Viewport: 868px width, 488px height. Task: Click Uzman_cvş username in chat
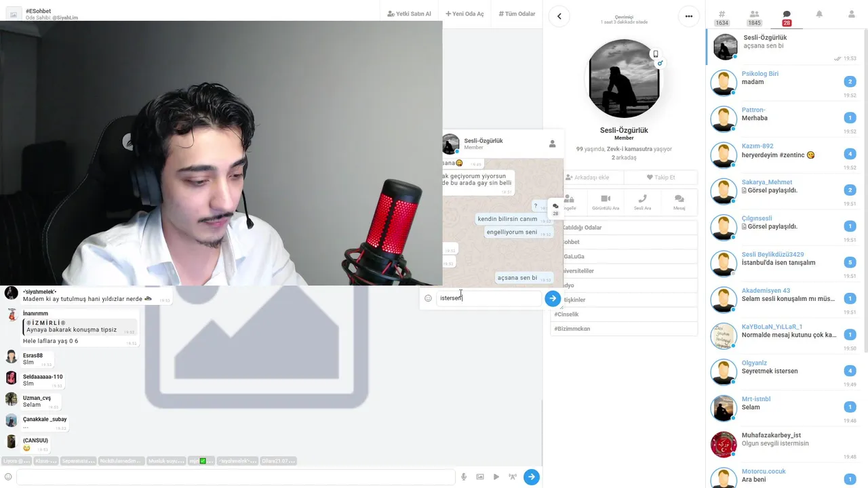(x=37, y=398)
